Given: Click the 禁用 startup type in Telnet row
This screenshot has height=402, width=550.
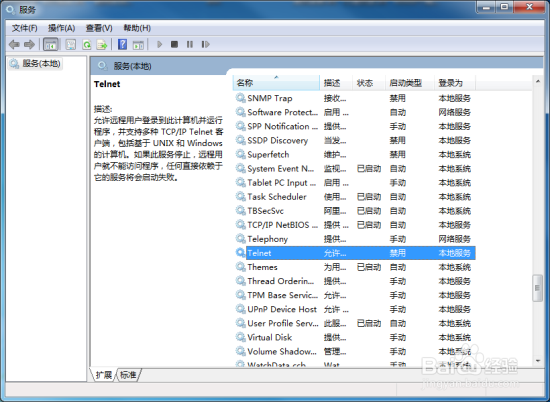Looking at the screenshot, I should [397, 253].
